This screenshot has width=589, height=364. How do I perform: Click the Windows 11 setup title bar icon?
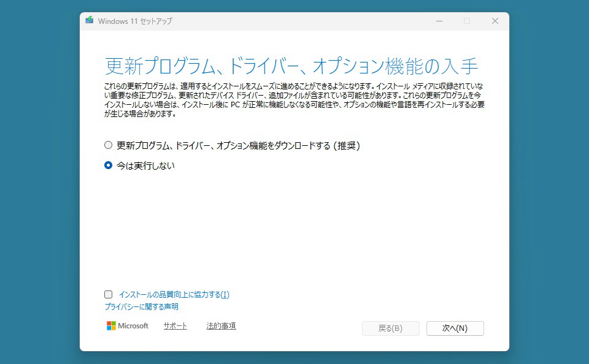(90, 20)
